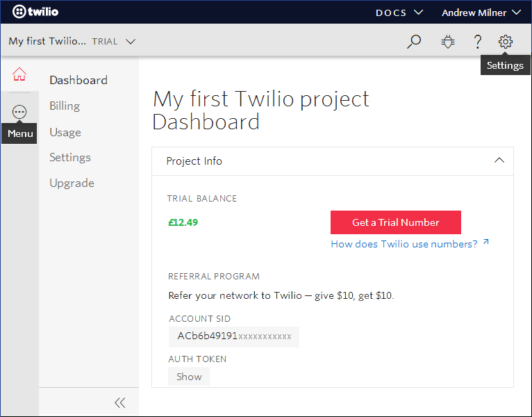532x417 pixels.
Task: Open the search magnifier icon
Action: 414,42
